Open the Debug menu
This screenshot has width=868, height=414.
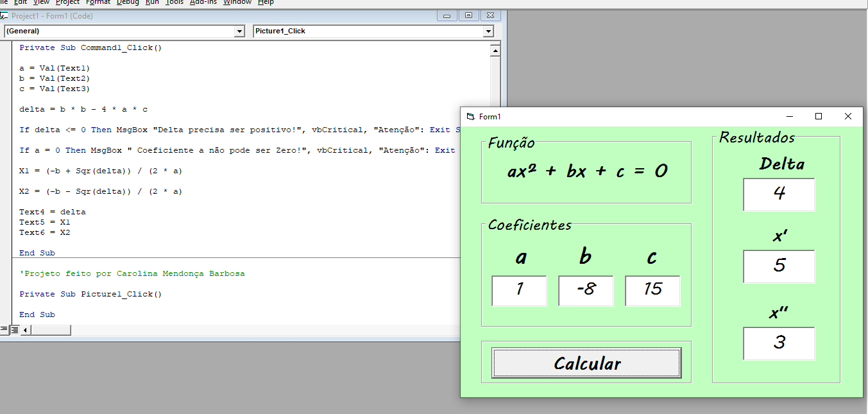pos(127,3)
